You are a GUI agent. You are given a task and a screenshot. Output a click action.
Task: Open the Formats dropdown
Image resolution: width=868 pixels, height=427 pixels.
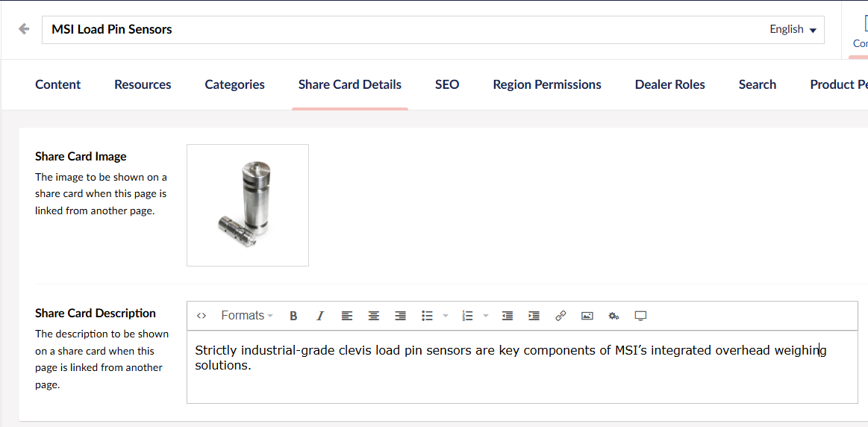point(247,316)
